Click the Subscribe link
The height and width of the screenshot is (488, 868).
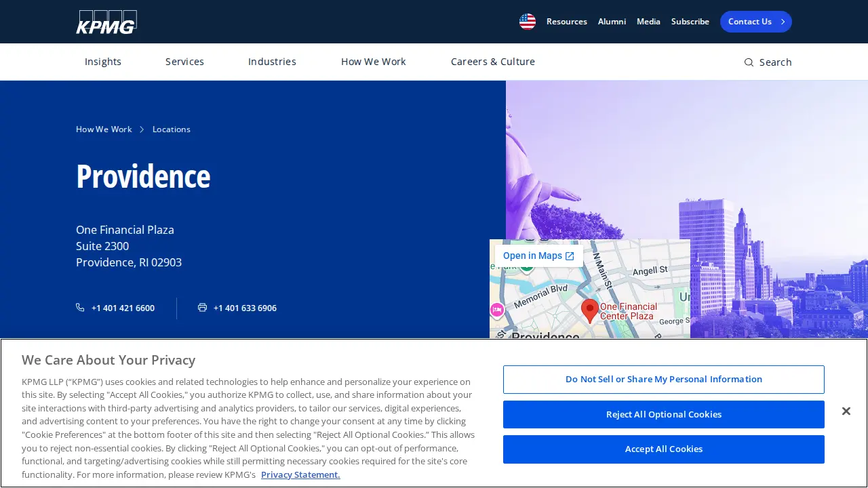pos(690,22)
